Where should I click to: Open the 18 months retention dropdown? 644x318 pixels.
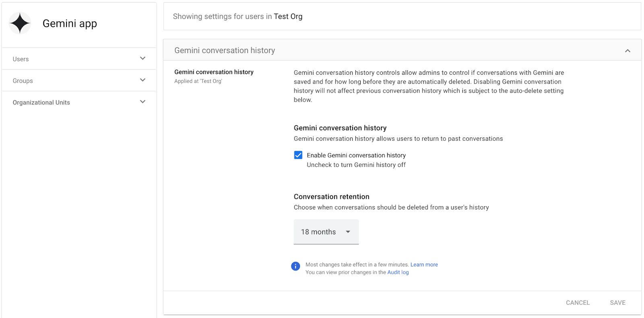point(326,232)
